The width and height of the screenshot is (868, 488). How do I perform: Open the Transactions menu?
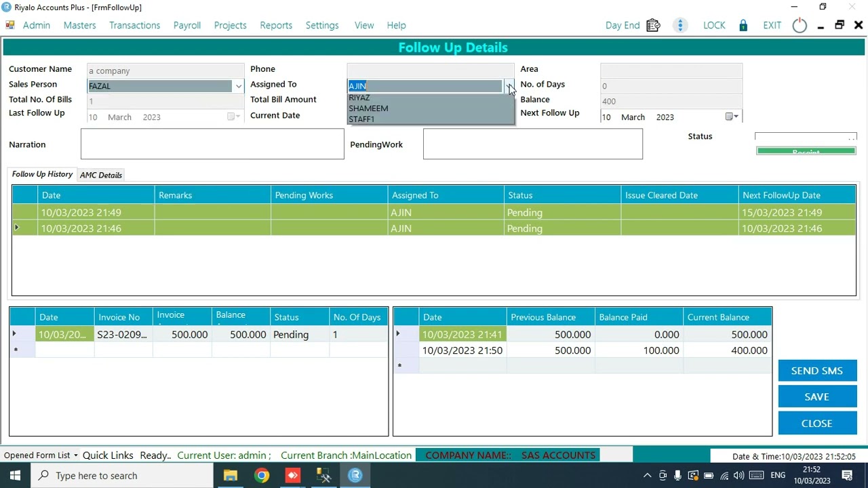134,25
